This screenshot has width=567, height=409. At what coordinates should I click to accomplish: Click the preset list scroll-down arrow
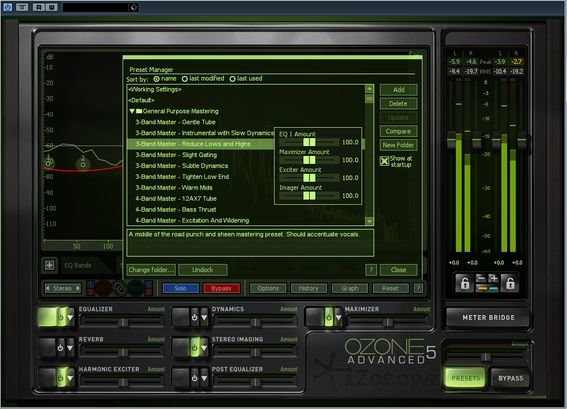(x=369, y=221)
